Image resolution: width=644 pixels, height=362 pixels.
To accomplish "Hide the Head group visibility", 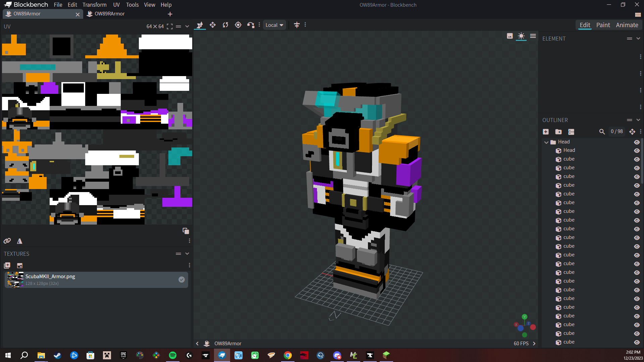I will click(637, 142).
